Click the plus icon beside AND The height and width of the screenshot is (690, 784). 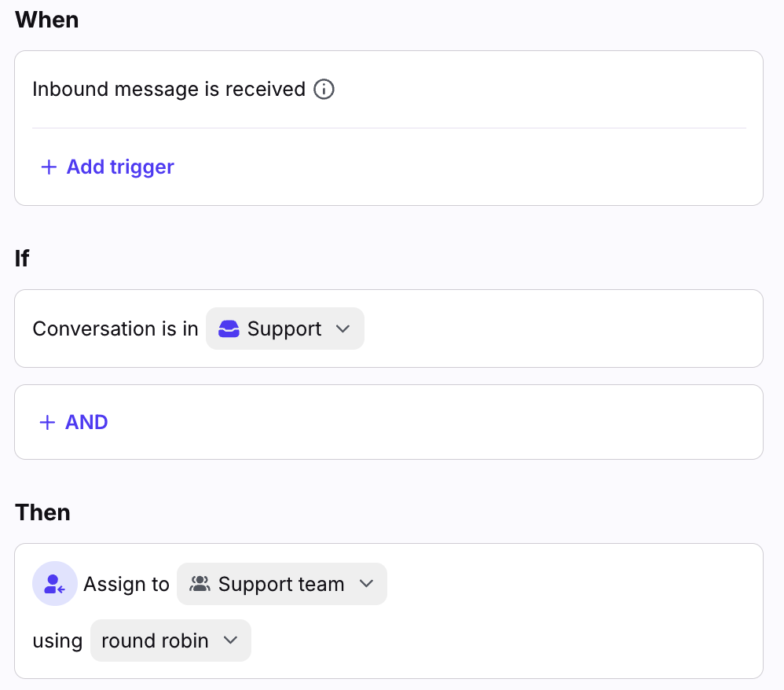point(48,423)
